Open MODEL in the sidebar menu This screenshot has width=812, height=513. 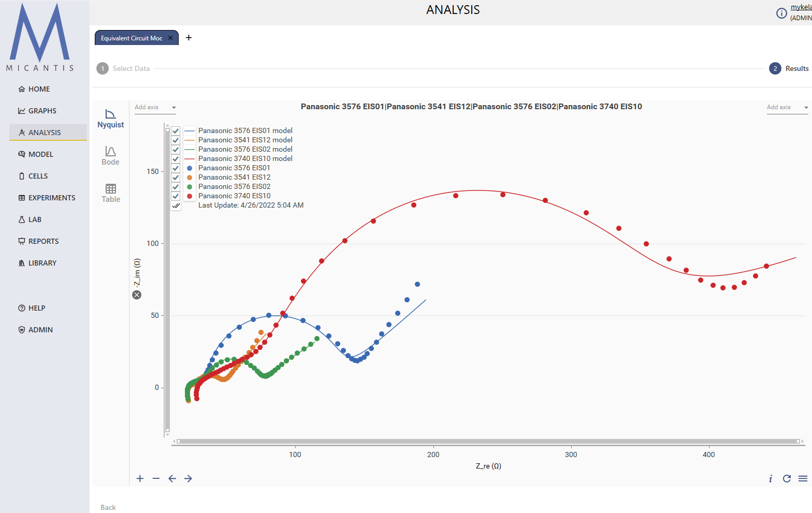click(48, 154)
